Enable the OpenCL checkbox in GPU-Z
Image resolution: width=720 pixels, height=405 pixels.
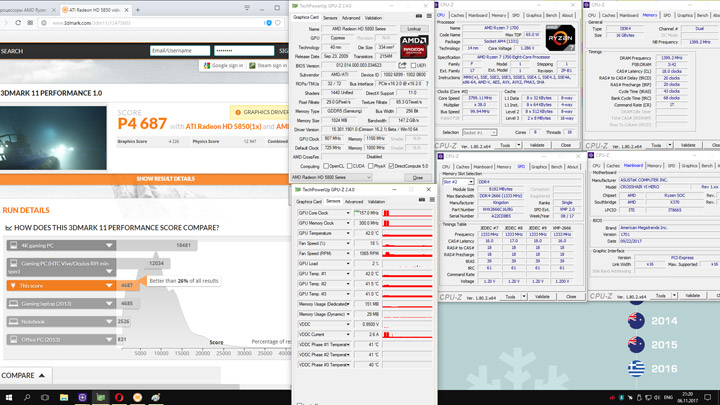click(326, 166)
